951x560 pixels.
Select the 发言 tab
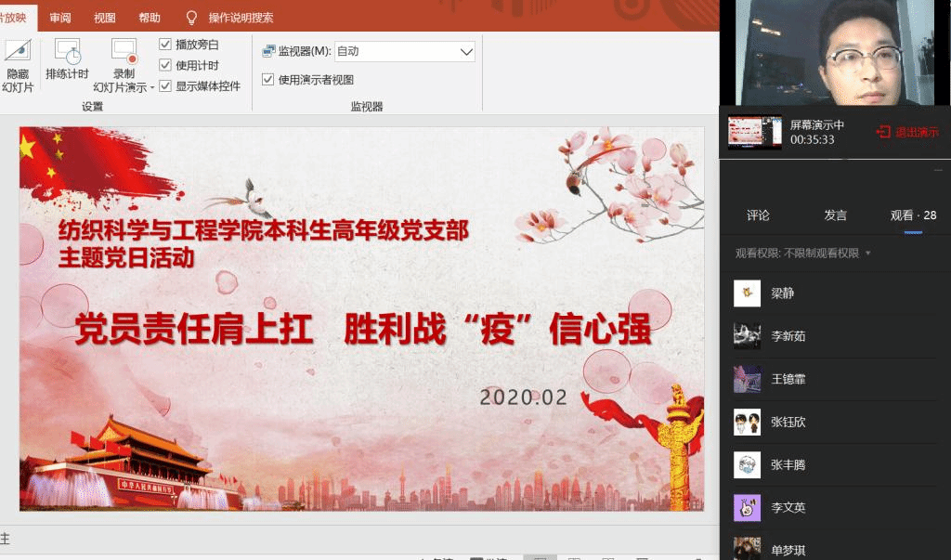[x=835, y=215]
